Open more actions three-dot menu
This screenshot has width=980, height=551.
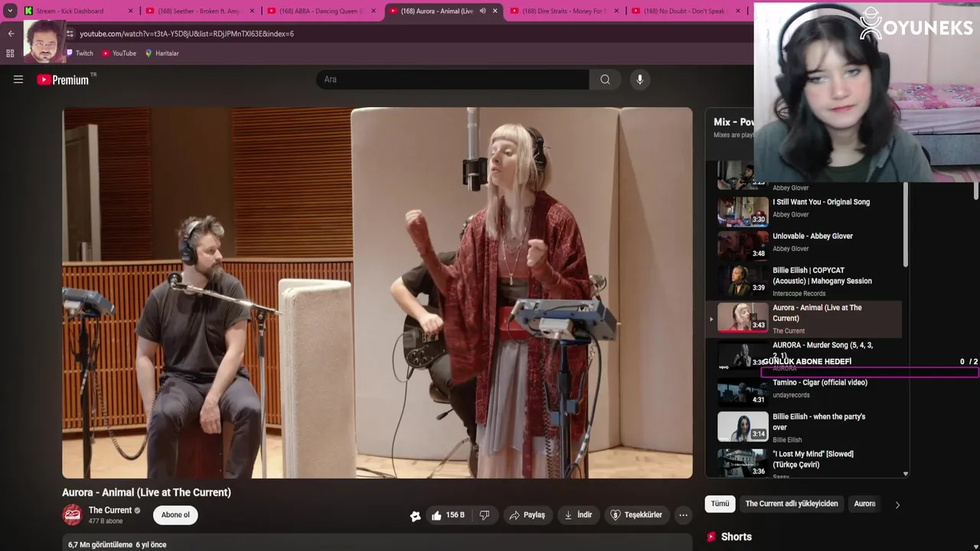click(683, 515)
